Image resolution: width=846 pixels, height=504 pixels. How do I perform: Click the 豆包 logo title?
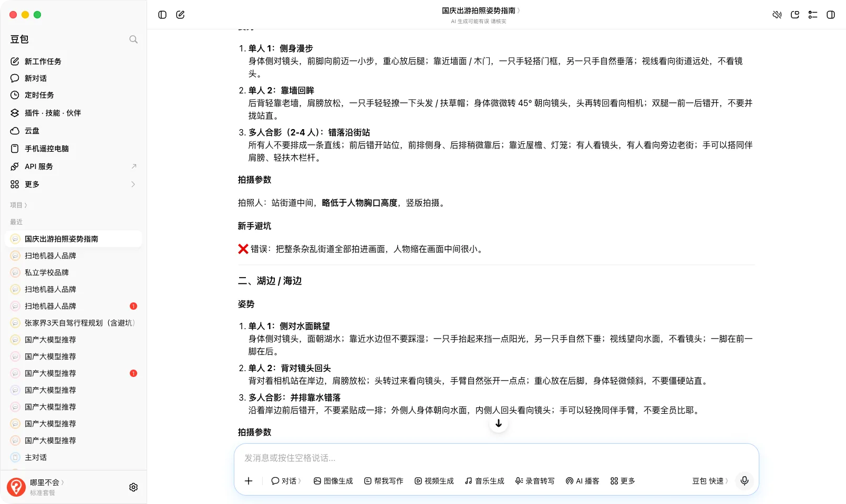click(19, 39)
